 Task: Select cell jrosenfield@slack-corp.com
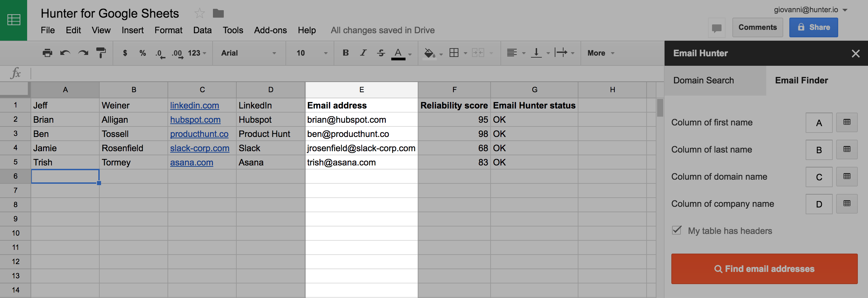361,148
